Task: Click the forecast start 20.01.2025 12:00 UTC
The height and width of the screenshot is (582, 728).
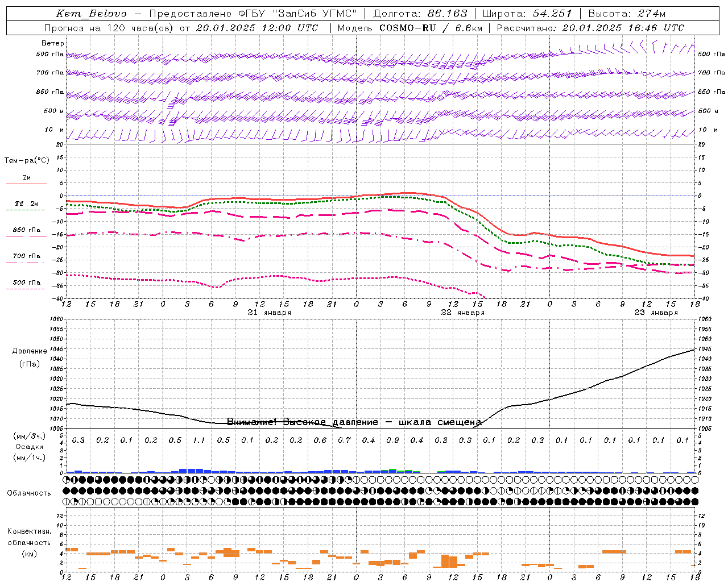Action: (257, 28)
